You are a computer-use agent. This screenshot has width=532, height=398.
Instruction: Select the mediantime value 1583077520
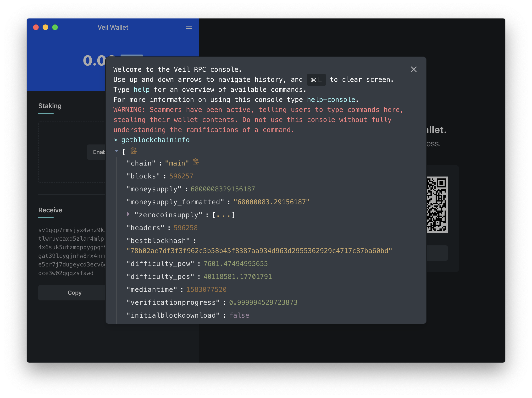[x=206, y=290]
